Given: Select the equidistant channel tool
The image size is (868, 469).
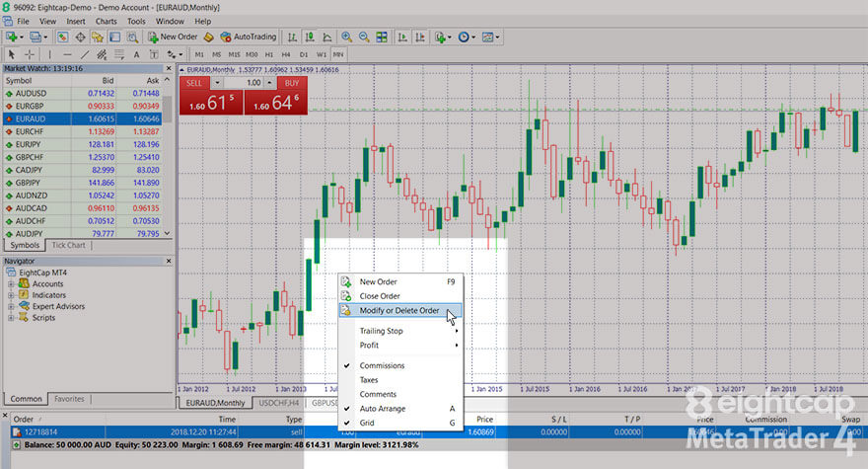Looking at the screenshot, I should click(102, 54).
